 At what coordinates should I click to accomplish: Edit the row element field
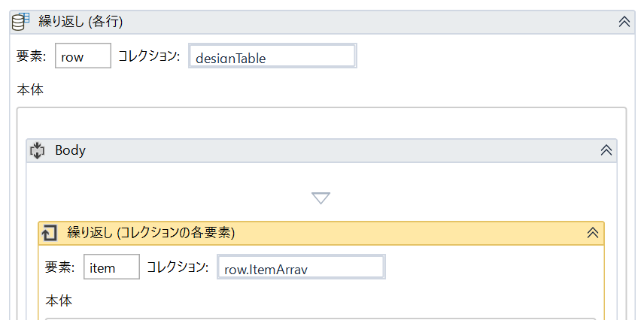click(x=83, y=56)
